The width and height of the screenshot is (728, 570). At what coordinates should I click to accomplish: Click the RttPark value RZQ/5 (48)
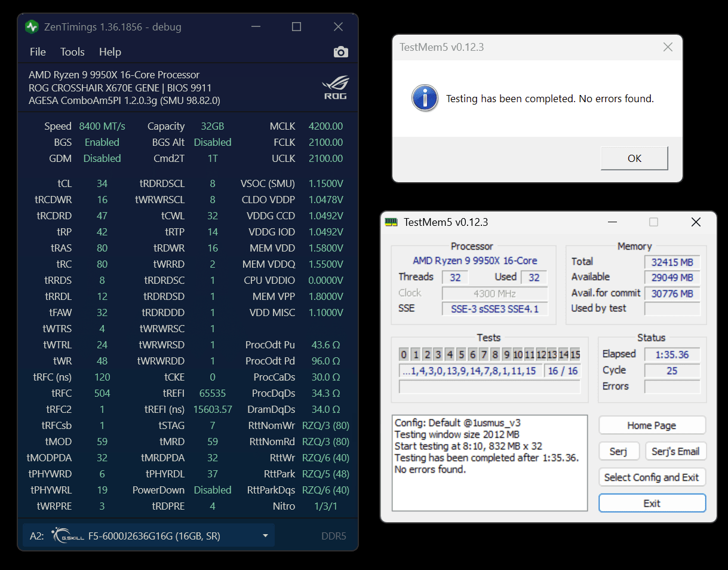tap(326, 474)
